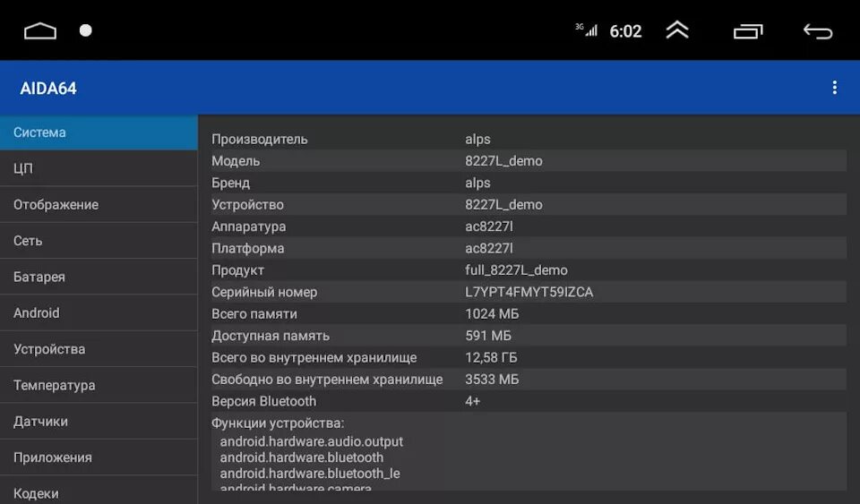The width and height of the screenshot is (860, 504).
Task: Open the Батарея section
Action: coord(99,277)
